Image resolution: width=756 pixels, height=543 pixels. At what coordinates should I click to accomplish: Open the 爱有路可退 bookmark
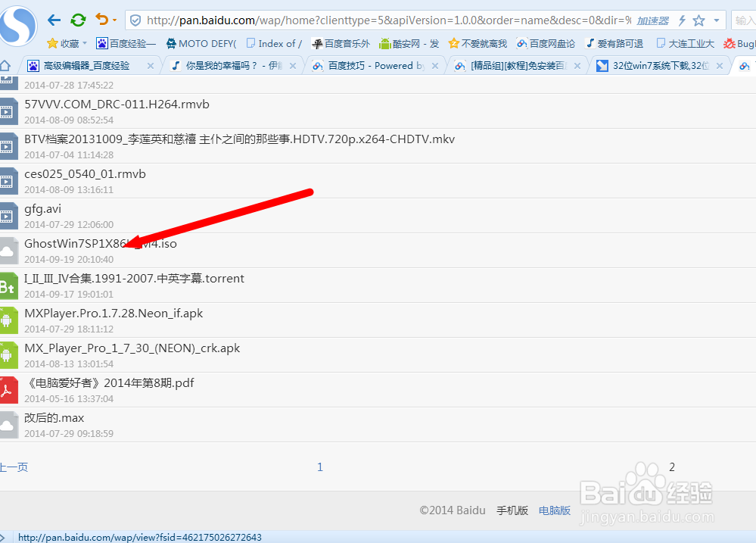tap(614, 43)
